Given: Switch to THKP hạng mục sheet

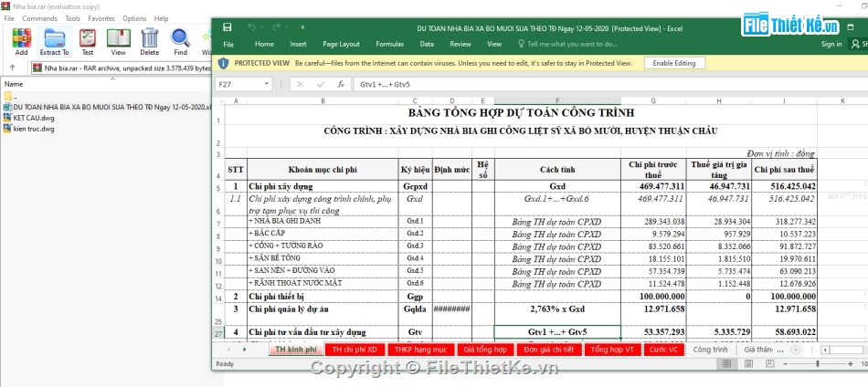Looking at the screenshot, I should click(420, 350).
